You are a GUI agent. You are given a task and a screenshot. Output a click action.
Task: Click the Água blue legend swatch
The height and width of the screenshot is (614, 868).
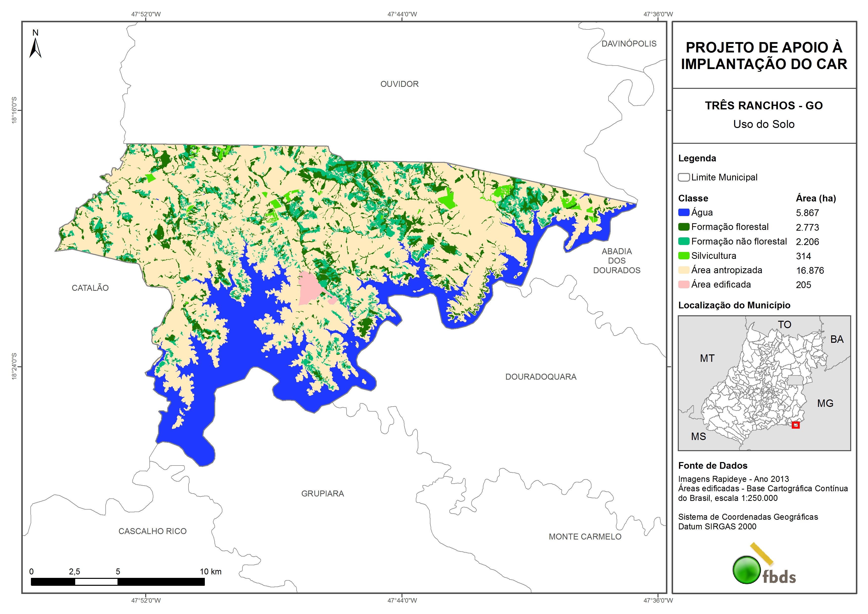(683, 212)
